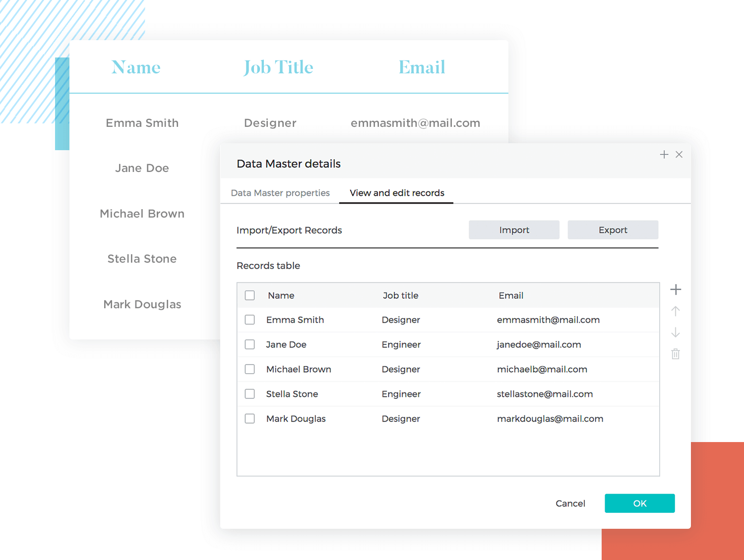The width and height of the screenshot is (744, 560).
Task: Click the delete record trash icon
Action: (676, 354)
